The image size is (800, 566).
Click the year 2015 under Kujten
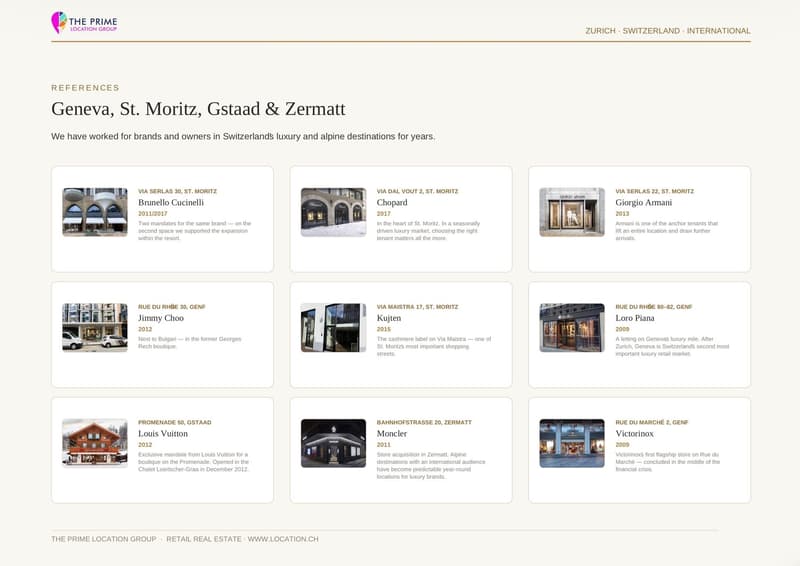coord(384,329)
